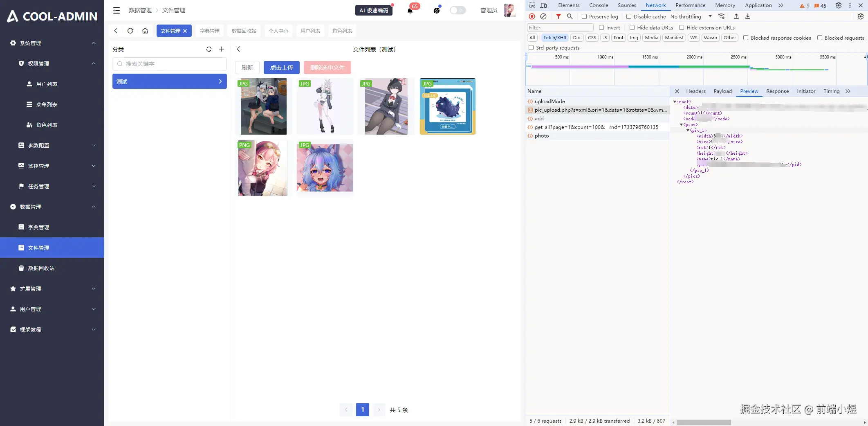Expand the 框架教程 menu

(52, 329)
